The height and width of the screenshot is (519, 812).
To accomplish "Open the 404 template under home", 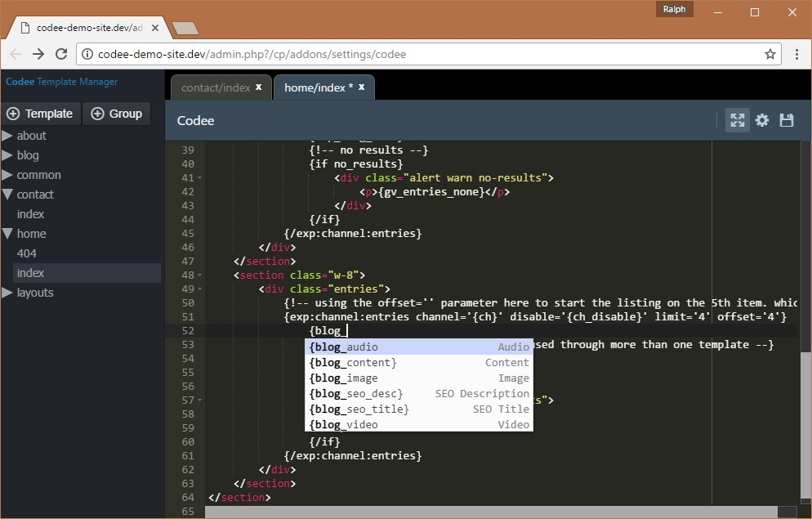I will click(x=26, y=254).
